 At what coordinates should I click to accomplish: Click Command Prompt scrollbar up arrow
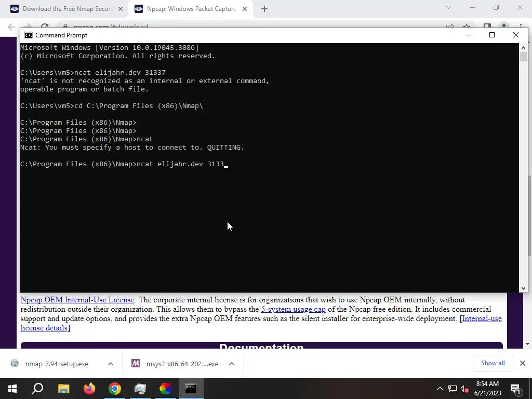click(523, 48)
